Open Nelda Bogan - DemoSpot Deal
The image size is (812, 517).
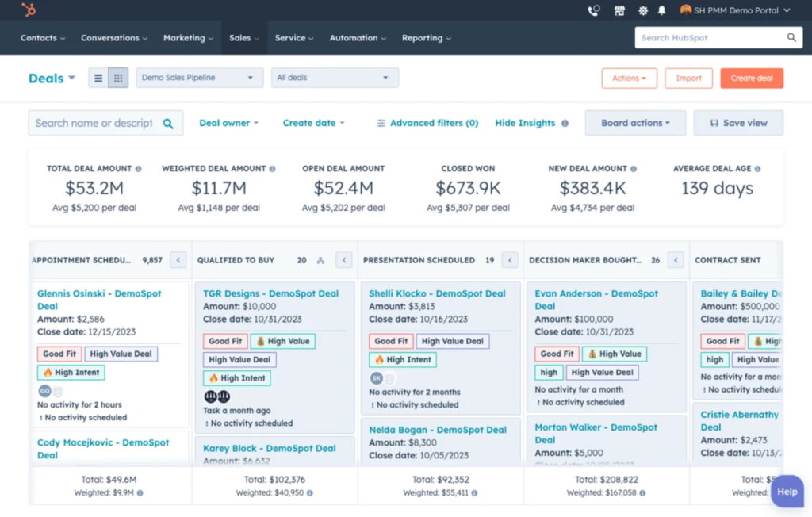click(x=438, y=430)
